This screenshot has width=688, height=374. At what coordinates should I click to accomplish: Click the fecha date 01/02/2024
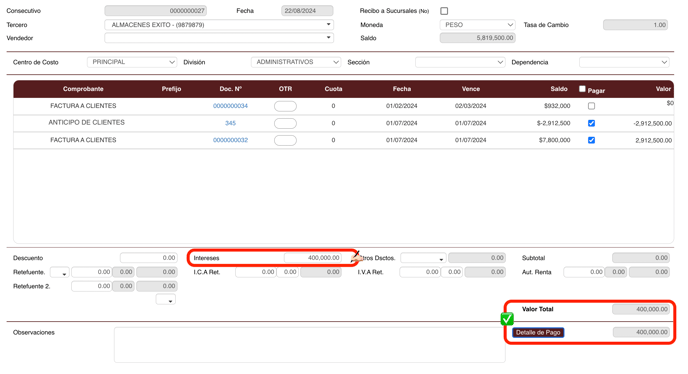tap(401, 106)
